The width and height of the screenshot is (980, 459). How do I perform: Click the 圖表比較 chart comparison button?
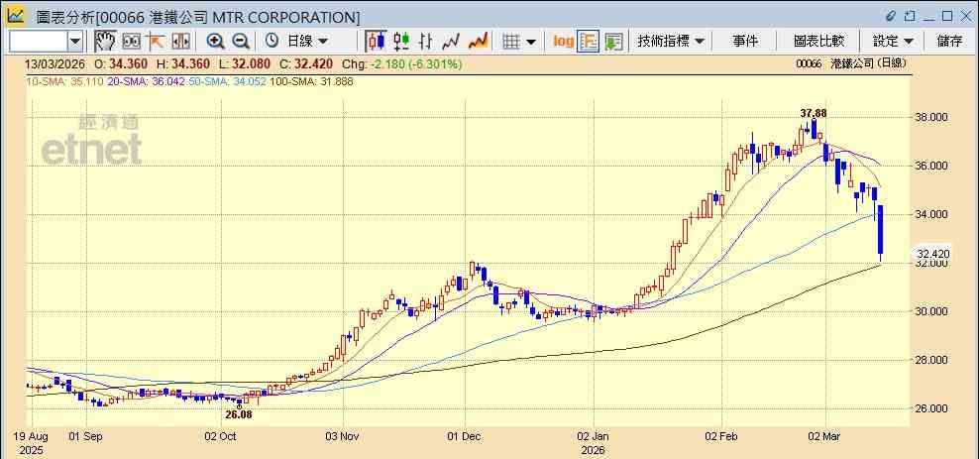tap(818, 42)
